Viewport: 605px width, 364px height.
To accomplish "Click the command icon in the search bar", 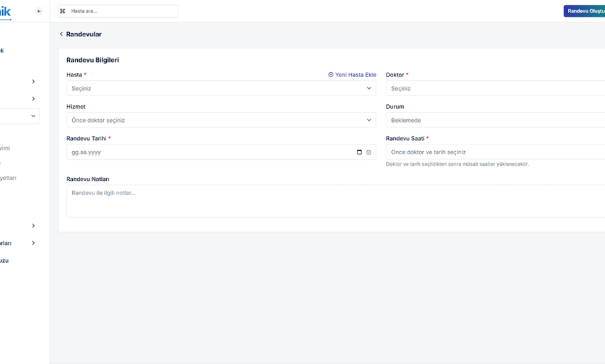I will 62,11.
